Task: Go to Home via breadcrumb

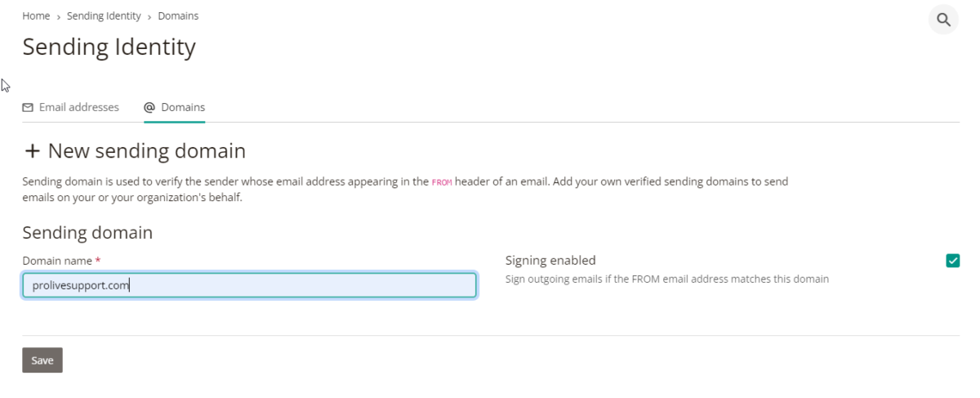Action: tap(36, 16)
